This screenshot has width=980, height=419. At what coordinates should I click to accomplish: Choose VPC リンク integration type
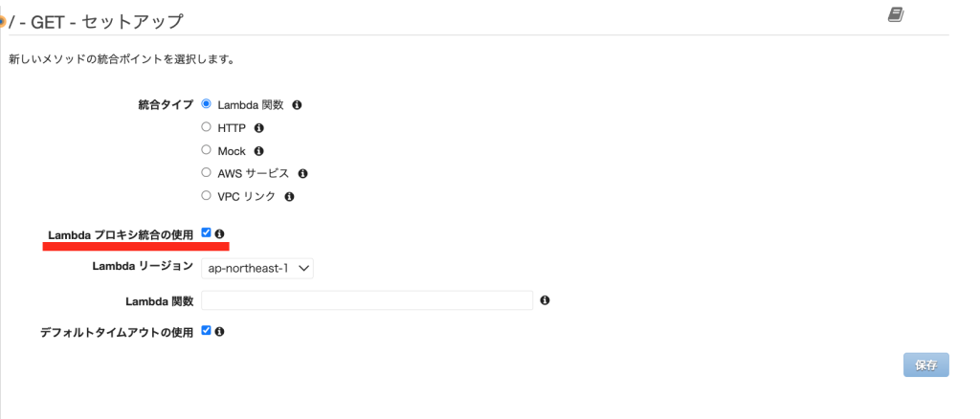[207, 195]
